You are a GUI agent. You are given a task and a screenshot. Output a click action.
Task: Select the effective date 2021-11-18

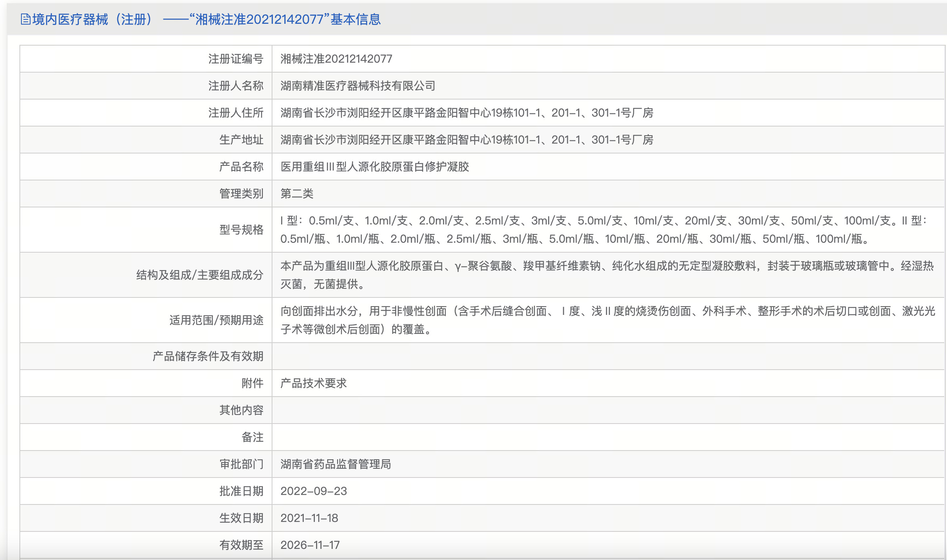(309, 518)
